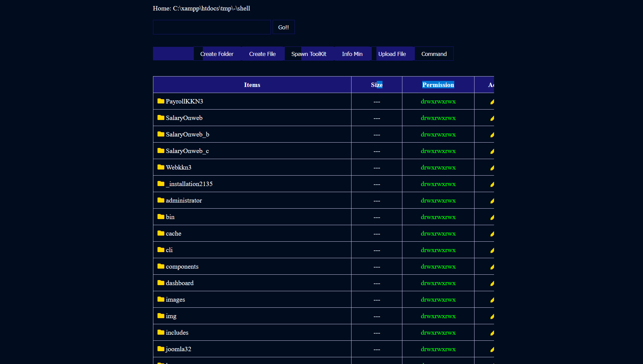This screenshot has width=643, height=364.
Task: Click the Size column header
Action: [x=377, y=85]
